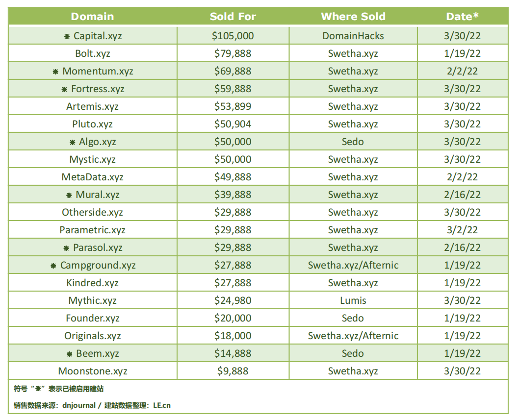Select the Date column header
Screen dimensions: 518x420
(462, 16)
